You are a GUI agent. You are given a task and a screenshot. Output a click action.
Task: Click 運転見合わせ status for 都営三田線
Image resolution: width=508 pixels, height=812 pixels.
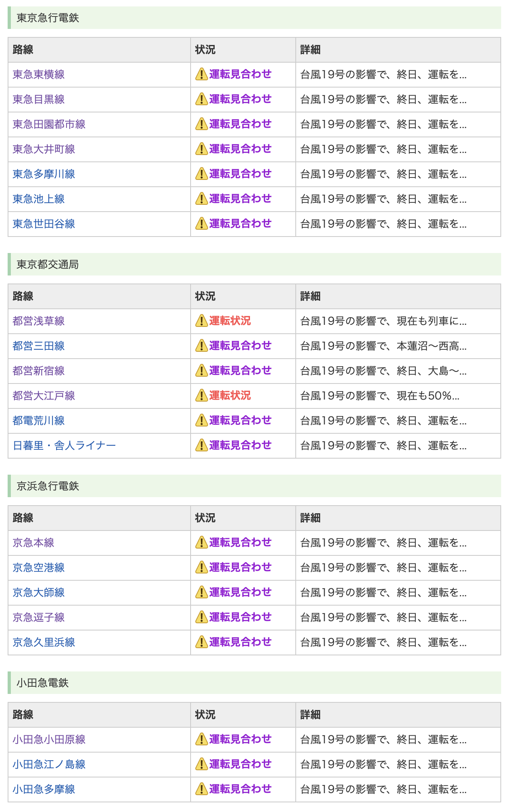tap(240, 346)
